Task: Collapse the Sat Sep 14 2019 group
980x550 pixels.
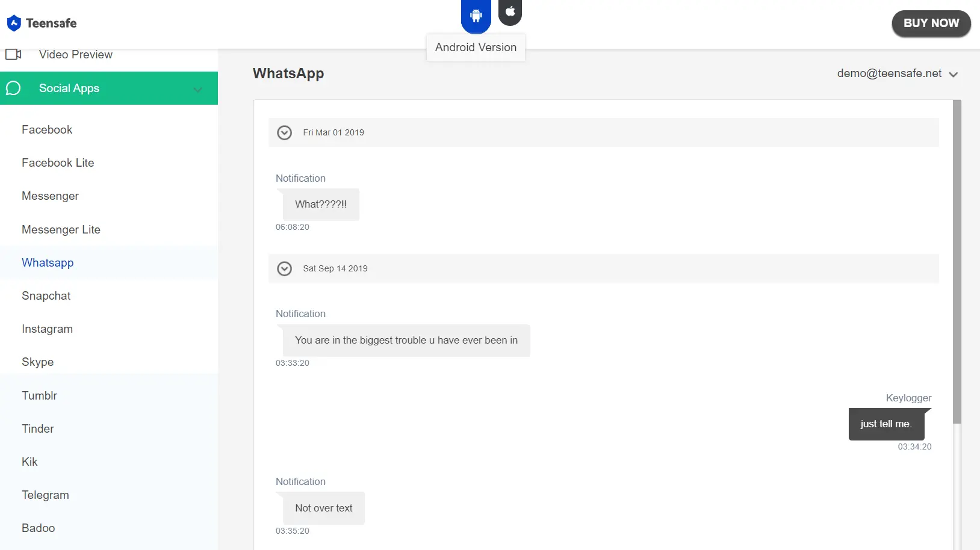Action: point(284,268)
